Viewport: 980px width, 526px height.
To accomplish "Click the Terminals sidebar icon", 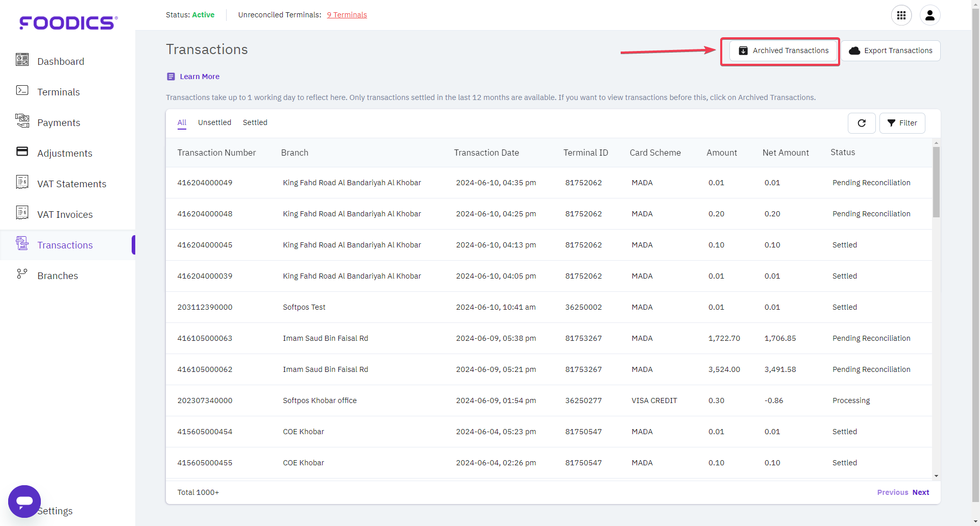I will 22,91.
